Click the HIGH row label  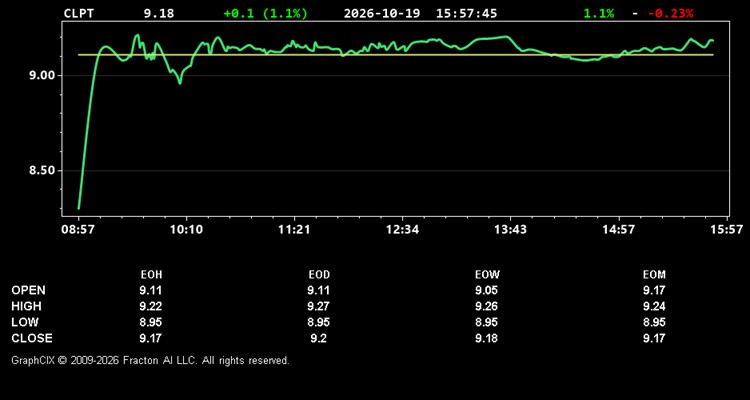pyautogui.click(x=26, y=306)
